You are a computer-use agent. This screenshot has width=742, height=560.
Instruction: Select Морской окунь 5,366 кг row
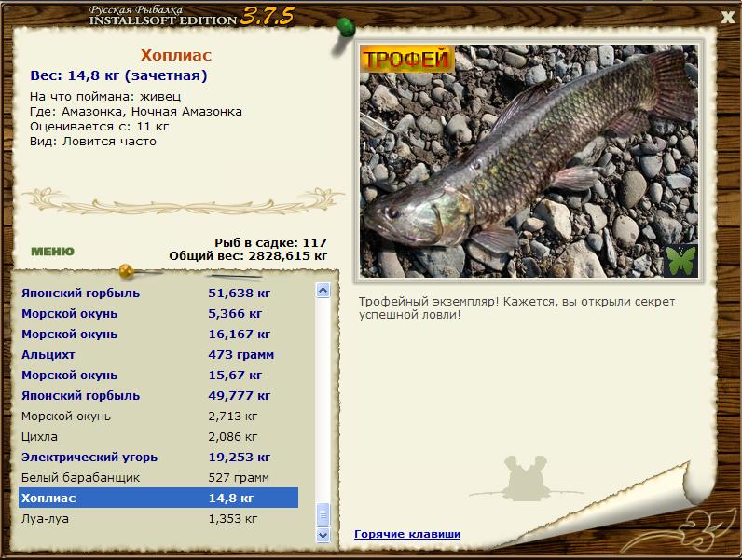[158, 314]
